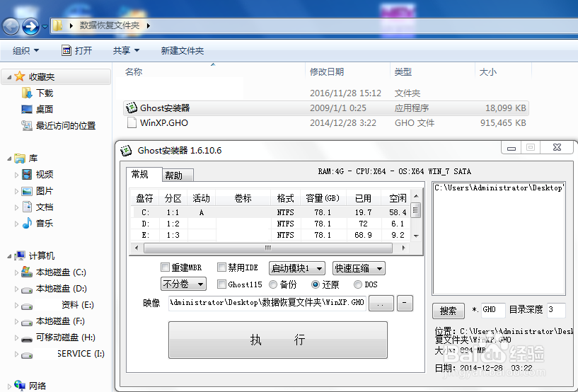Click the 搜索 search button
578x392 pixels.
point(448,311)
